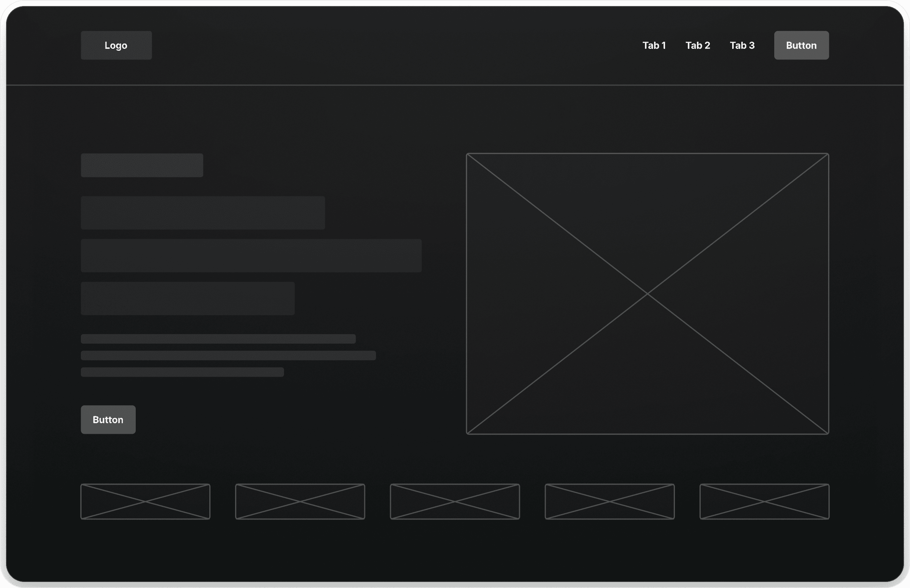Click the third headline placeholder bar
910x588 pixels.
click(188, 298)
